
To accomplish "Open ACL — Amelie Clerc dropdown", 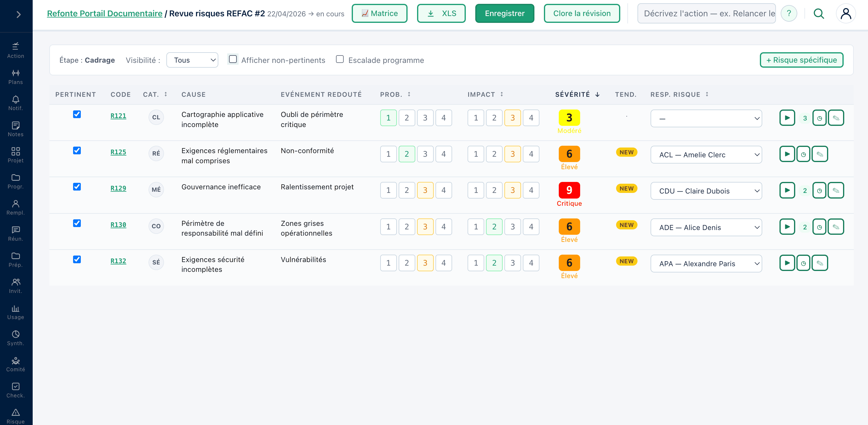I will [706, 155].
